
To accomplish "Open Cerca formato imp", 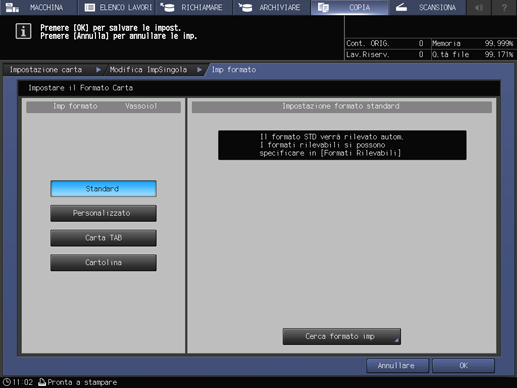I will click(x=342, y=336).
